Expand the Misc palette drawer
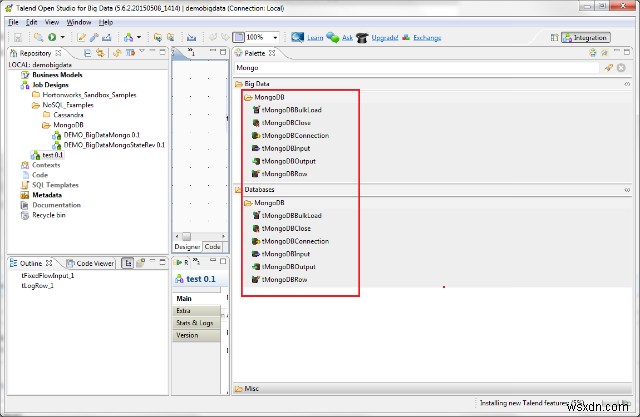The width and height of the screenshot is (640, 417). [433, 388]
